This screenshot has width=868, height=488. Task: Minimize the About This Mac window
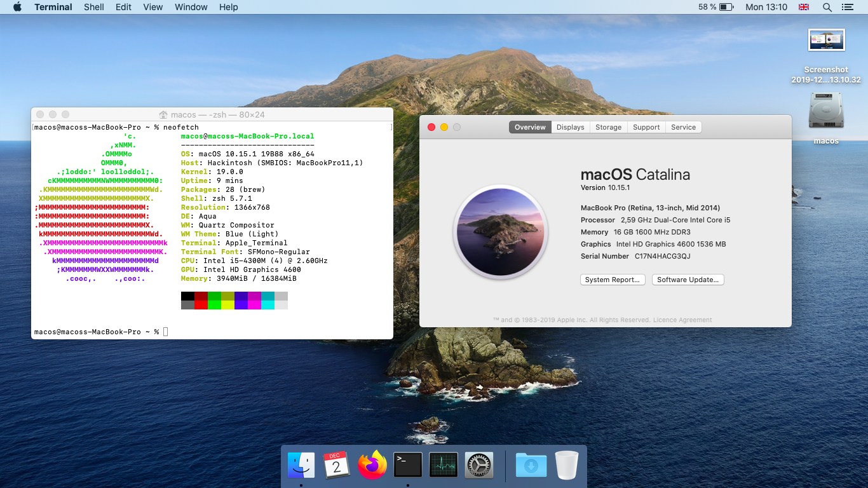pyautogui.click(x=444, y=127)
